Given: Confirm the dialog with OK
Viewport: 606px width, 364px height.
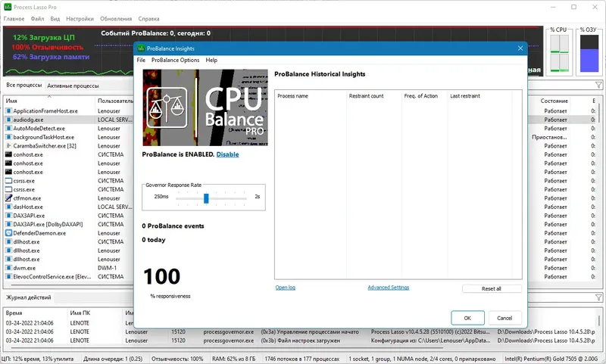Looking at the screenshot, I should (467, 318).
